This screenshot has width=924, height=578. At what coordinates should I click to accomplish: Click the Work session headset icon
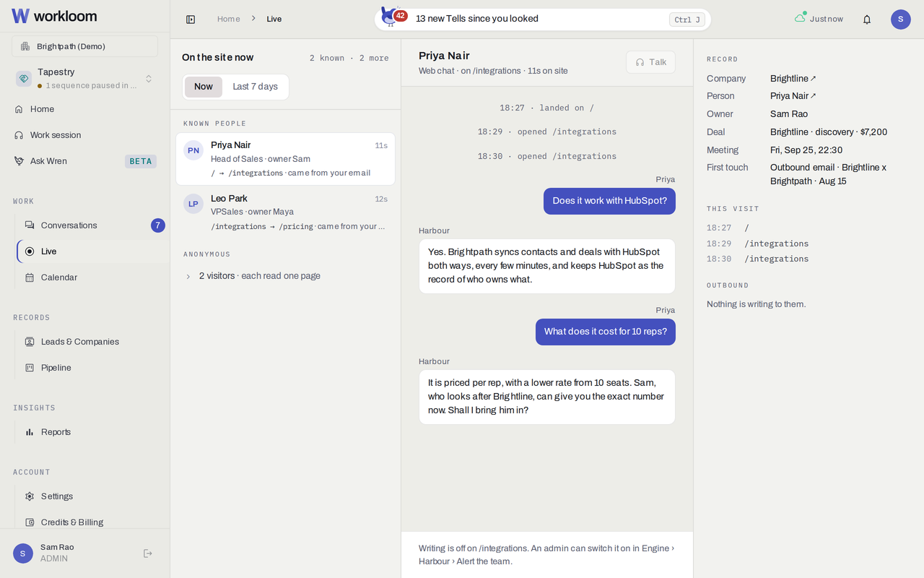[x=19, y=135]
